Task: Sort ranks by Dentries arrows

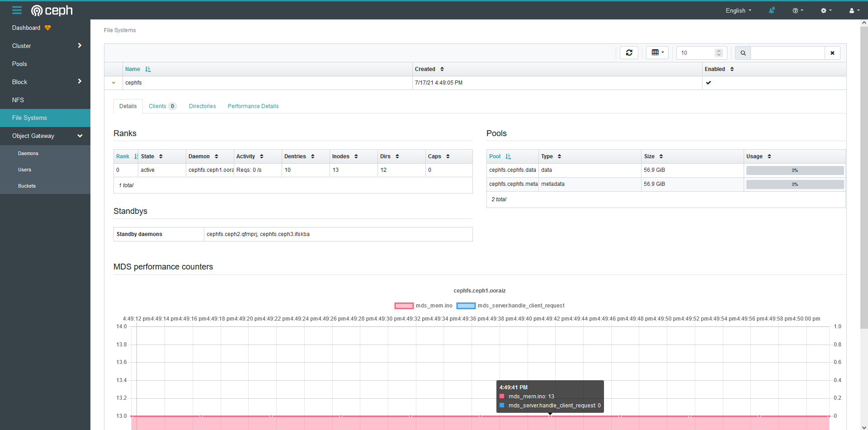Action: [313, 156]
